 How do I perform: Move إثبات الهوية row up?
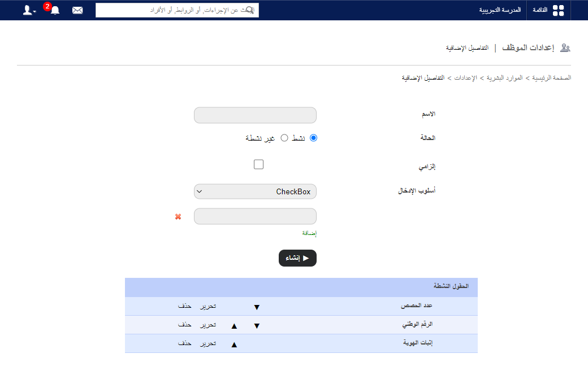(x=235, y=345)
